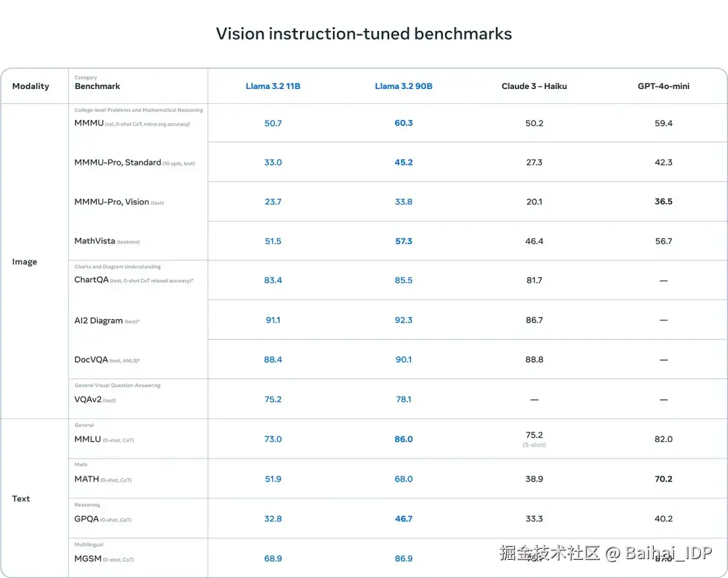Click the MMLU score 86.0 for Llama 90B

(404, 439)
